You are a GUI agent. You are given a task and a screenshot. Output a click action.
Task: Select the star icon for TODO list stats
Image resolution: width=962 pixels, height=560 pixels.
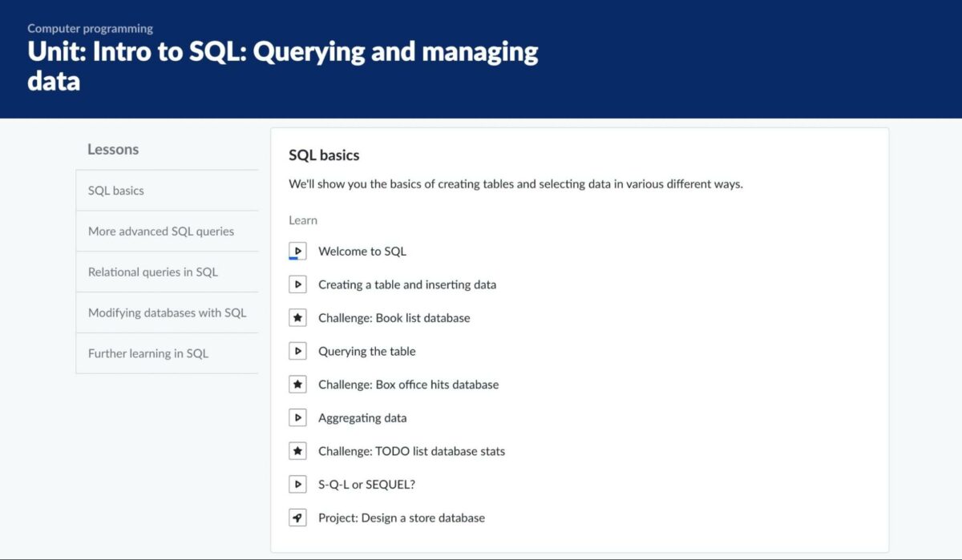tap(297, 450)
